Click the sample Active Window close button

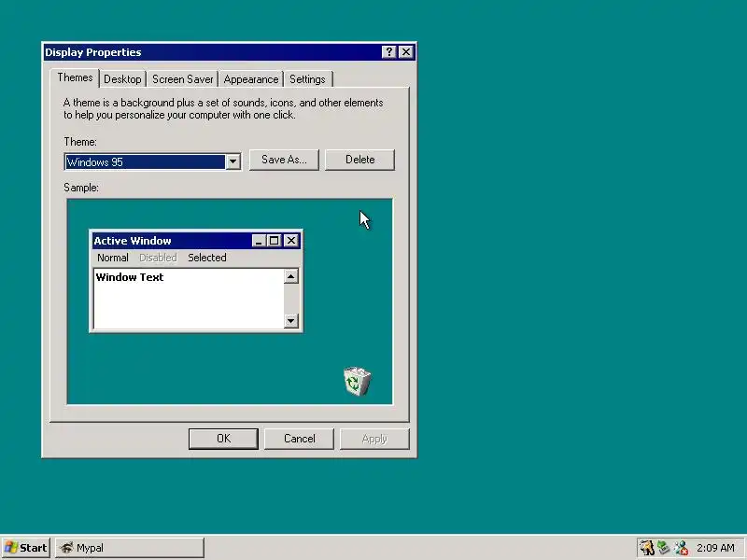click(x=291, y=241)
